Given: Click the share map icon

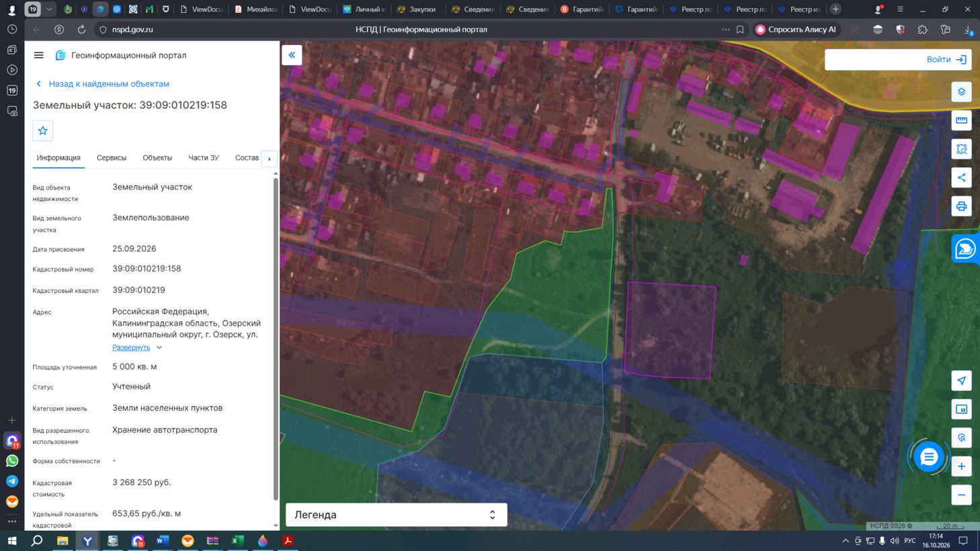Looking at the screenshot, I should click(x=961, y=178).
